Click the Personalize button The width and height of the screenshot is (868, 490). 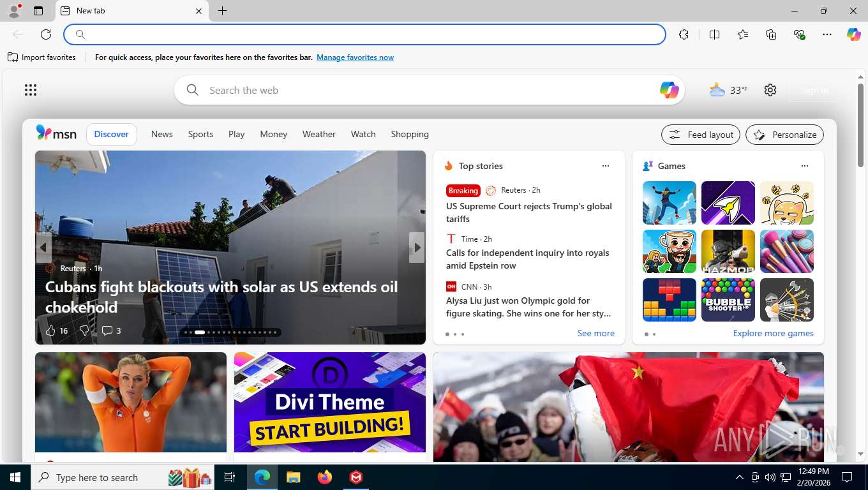pos(785,135)
